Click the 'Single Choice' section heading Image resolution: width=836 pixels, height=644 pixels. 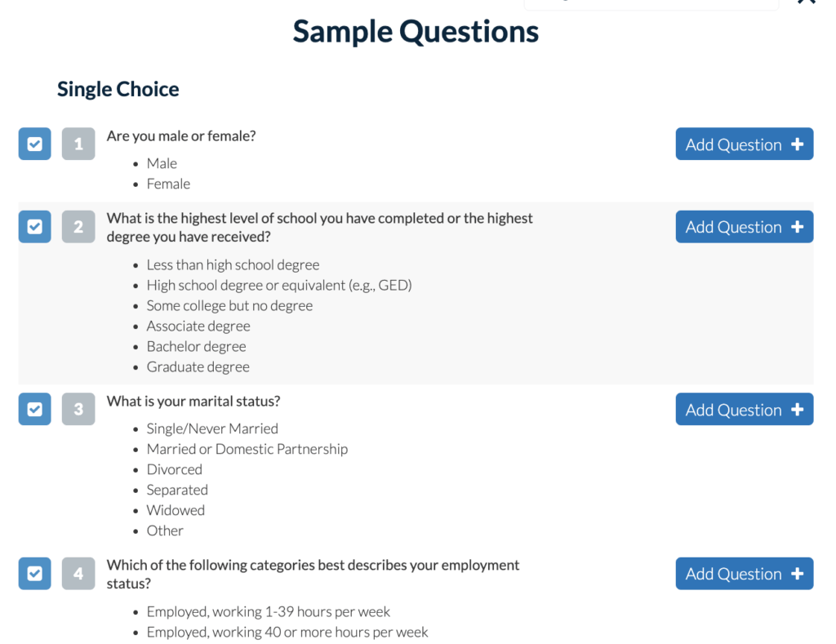coord(118,89)
